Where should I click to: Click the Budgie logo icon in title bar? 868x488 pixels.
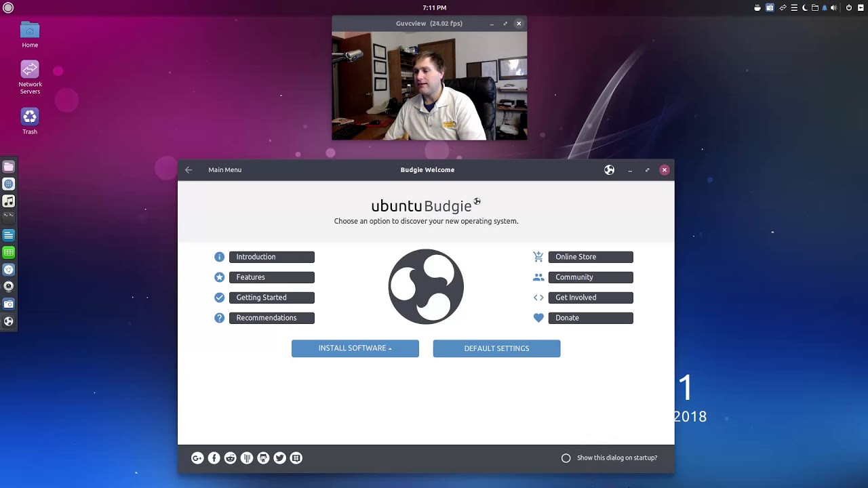(610, 170)
